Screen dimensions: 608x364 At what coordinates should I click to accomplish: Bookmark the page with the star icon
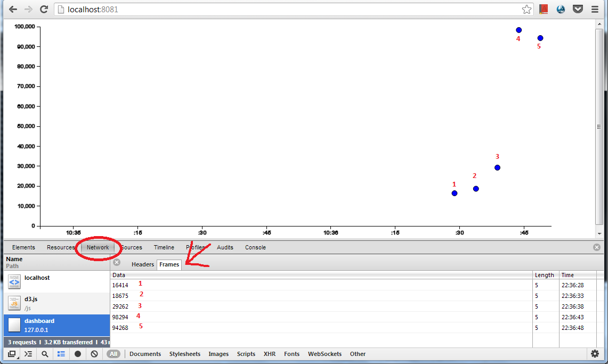(526, 9)
